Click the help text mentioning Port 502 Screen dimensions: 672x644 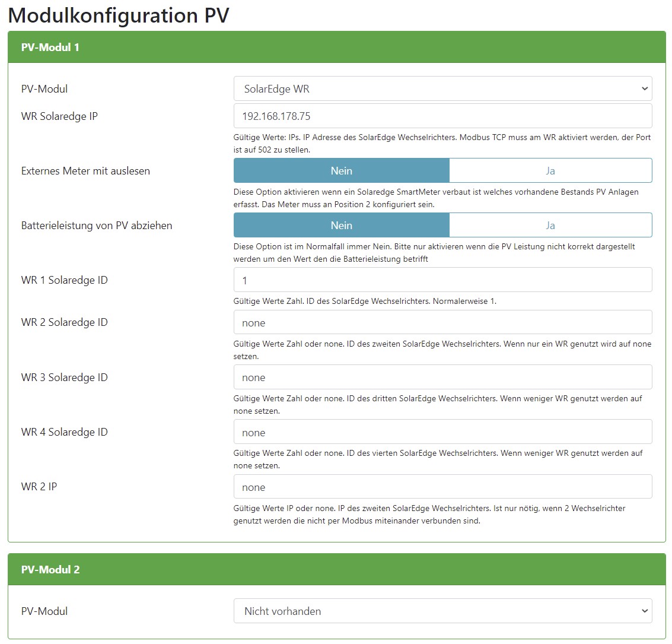pyautogui.click(x=442, y=144)
